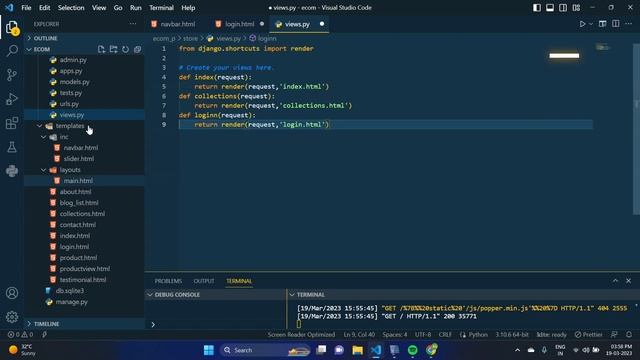This screenshot has height=360, width=640.
Task: Open the Search view in activity bar
Action: [x=12, y=51]
